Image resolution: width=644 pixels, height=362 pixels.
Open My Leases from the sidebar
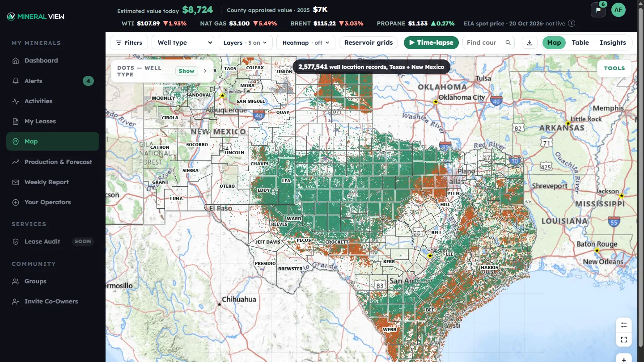point(53,121)
